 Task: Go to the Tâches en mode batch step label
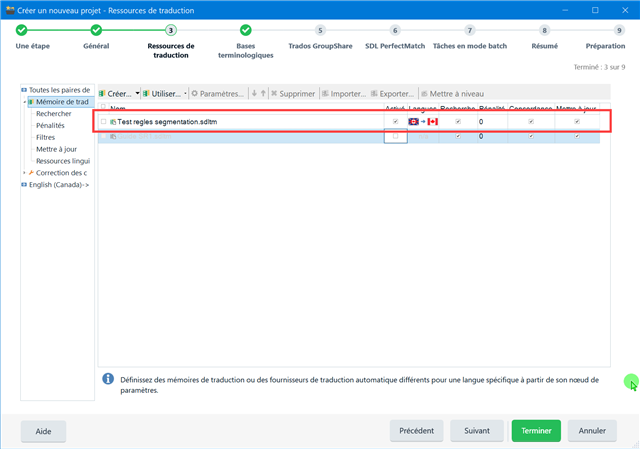pos(470,46)
